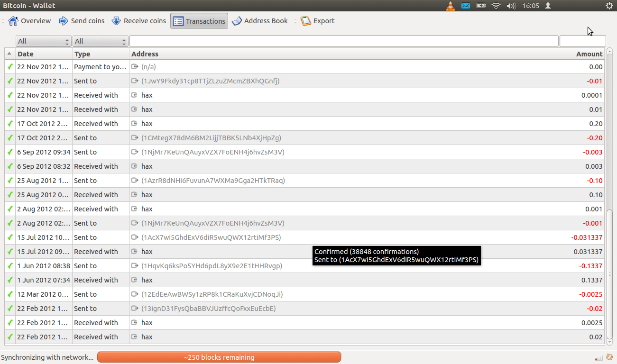Click VLC cone icon in top panel
This screenshot has height=364, width=617.
451,6
